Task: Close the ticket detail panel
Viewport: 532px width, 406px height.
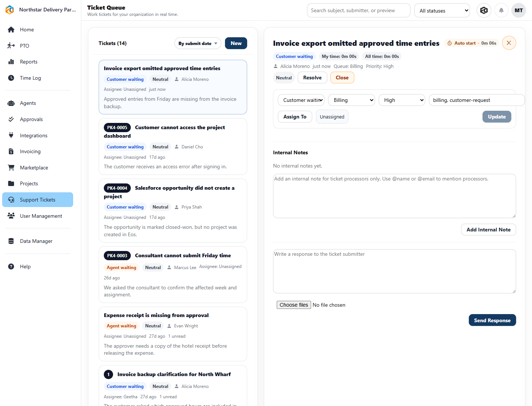Action: pos(509,43)
